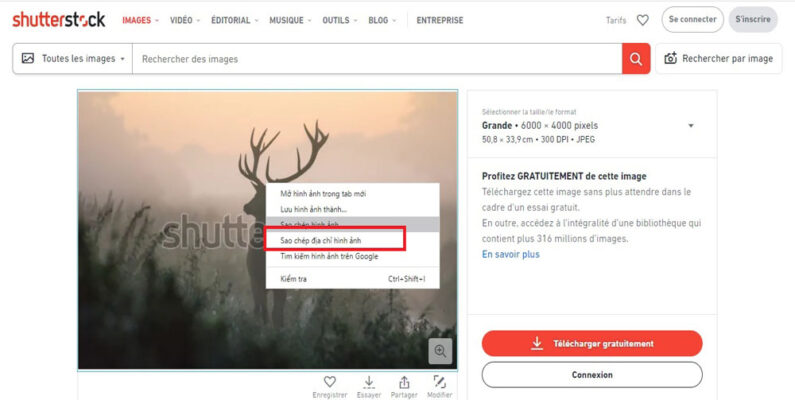Open the IMAGES navigation dropdown
795x400 pixels.
pos(141,20)
